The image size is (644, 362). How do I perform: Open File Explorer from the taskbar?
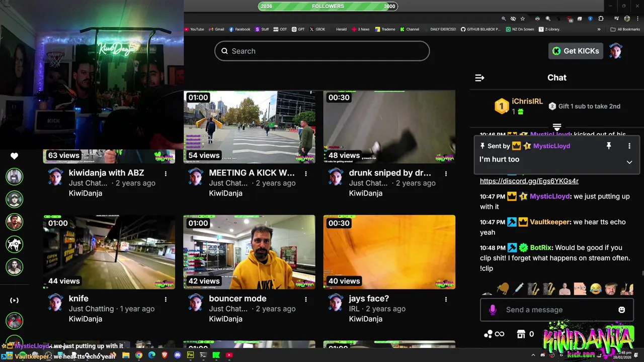126,355
